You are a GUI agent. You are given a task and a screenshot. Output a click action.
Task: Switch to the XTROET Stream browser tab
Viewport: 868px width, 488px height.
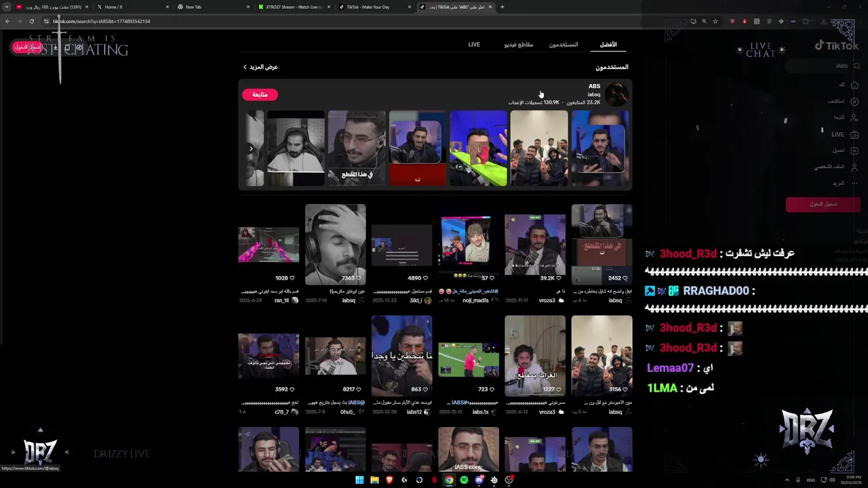(293, 7)
